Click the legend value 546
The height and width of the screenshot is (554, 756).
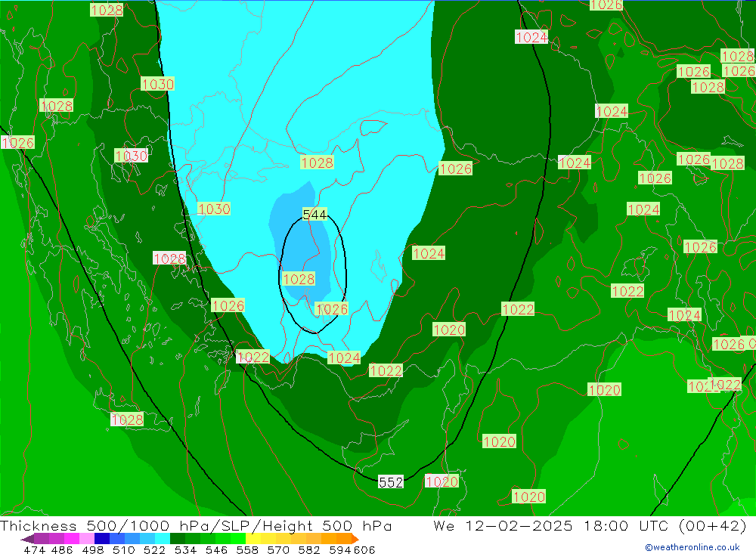[216, 549]
